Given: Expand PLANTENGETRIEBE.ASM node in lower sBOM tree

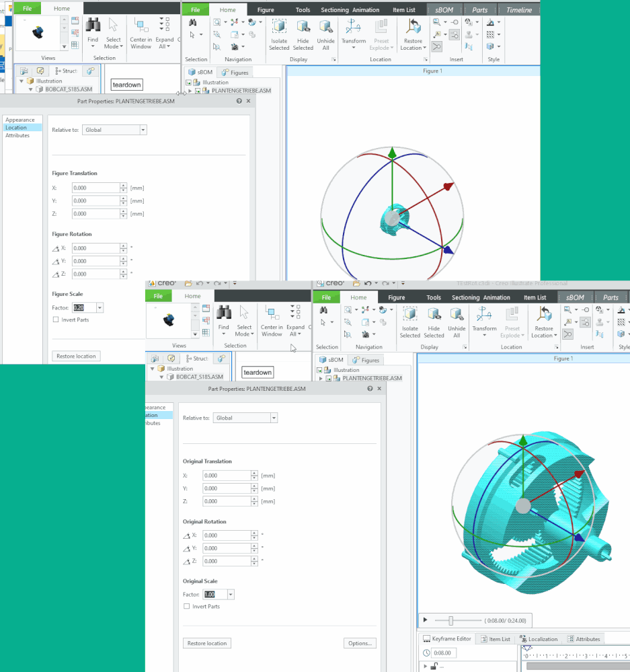Looking at the screenshot, I should point(321,379).
